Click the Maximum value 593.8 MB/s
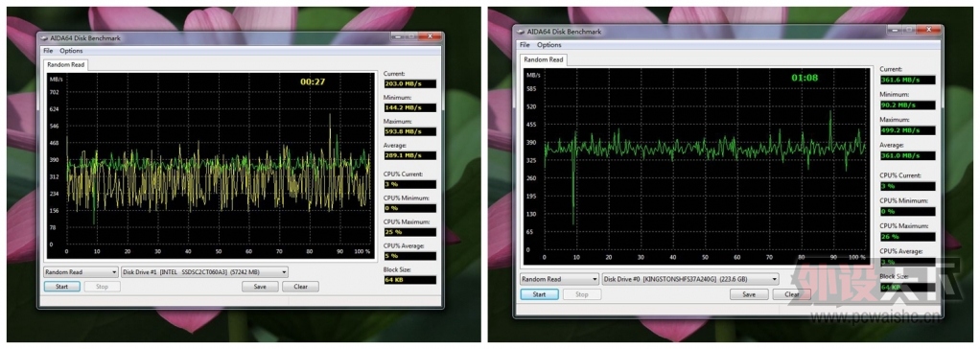 (x=410, y=131)
